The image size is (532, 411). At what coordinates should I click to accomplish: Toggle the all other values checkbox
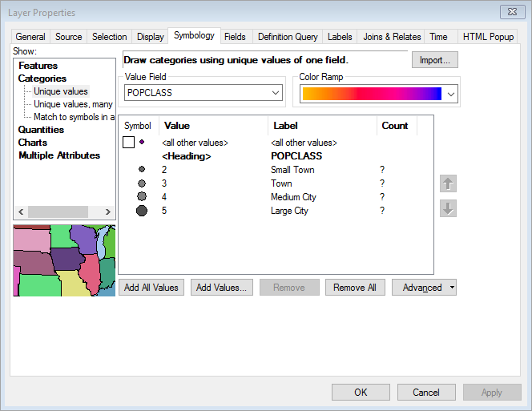click(x=128, y=143)
